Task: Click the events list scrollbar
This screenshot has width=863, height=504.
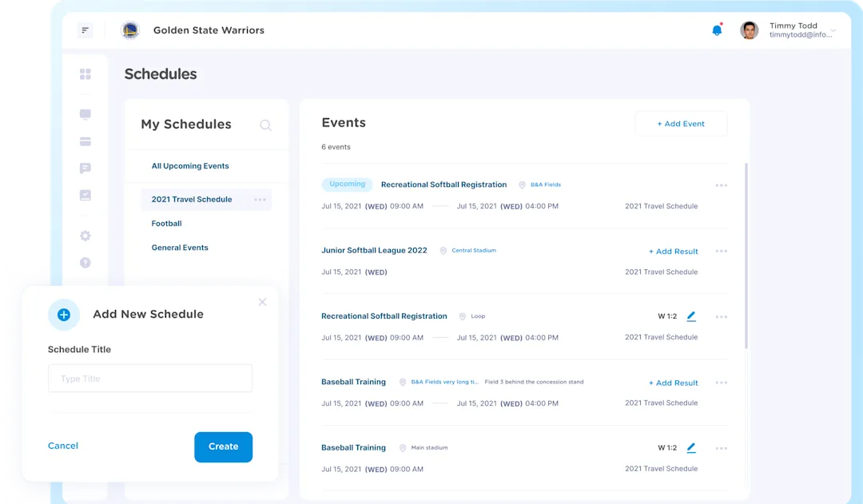Action: point(746,256)
